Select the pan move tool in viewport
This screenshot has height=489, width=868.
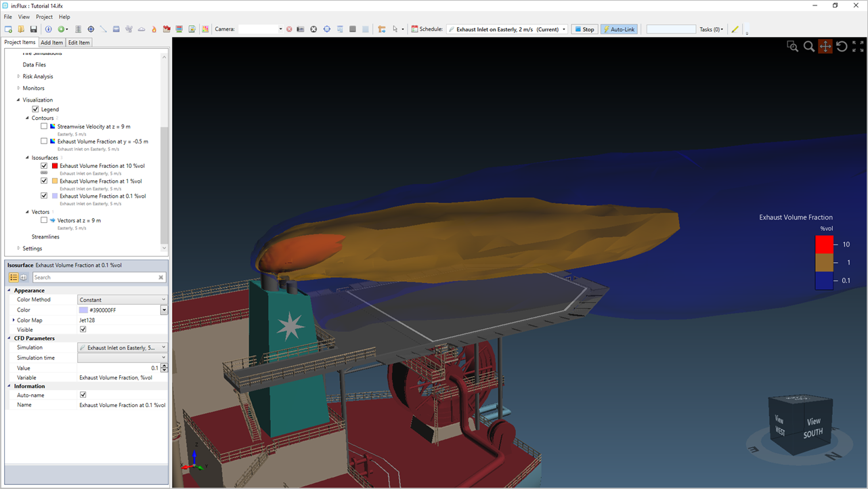(x=825, y=46)
